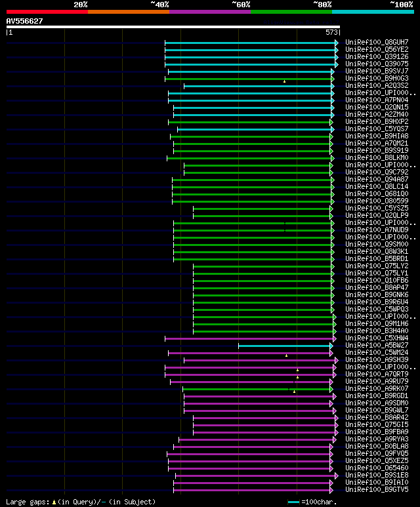
Task: Click the yellow gap marker on the C5WM24 row
Action: (x=286, y=355)
